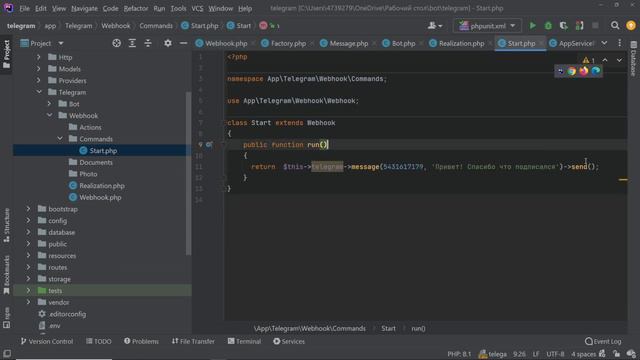Start debugging with the bug icon
The height and width of the screenshot is (360, 640).
click(548, 26)
